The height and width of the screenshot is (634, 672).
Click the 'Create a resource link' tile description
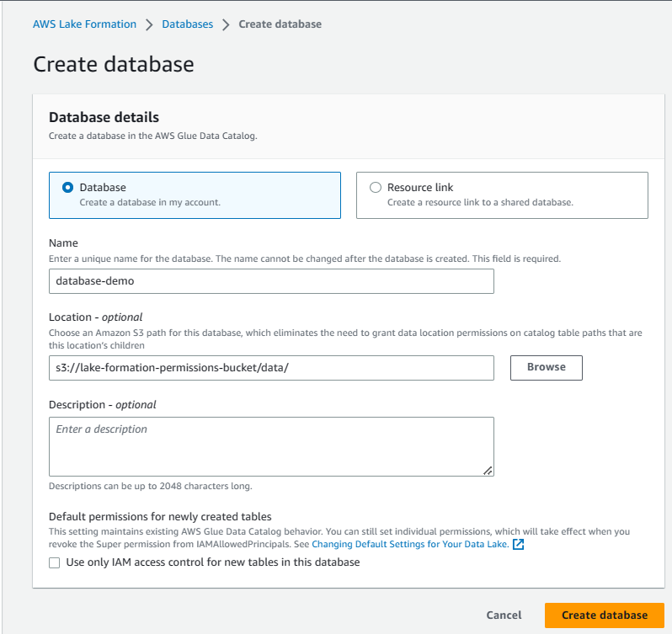(480, 203)
